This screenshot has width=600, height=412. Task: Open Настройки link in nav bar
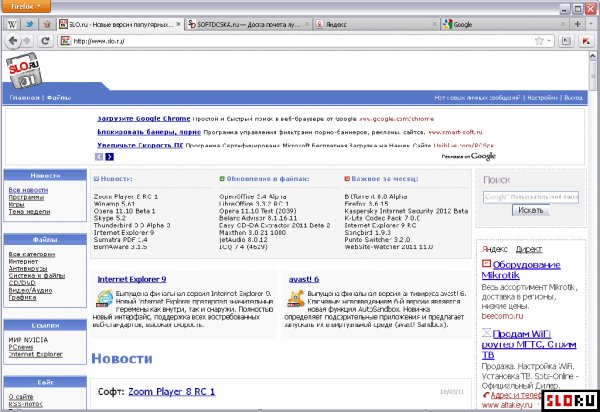[543, 98]
